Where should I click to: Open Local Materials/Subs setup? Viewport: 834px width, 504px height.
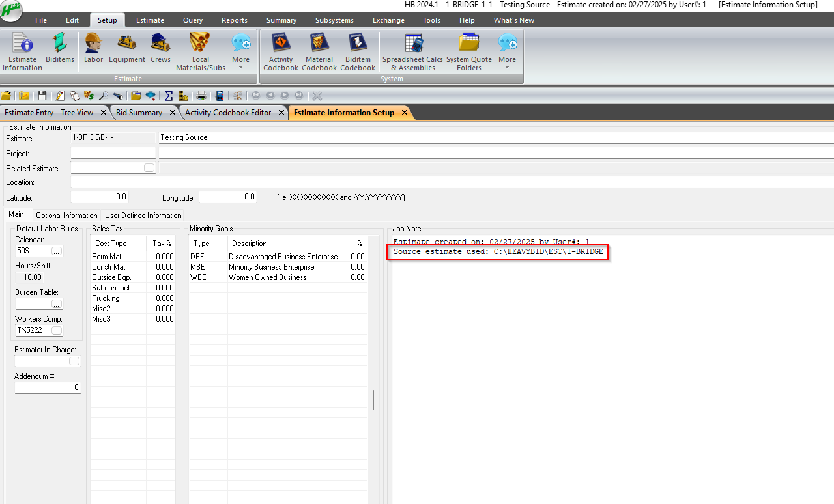click(201, 52)
